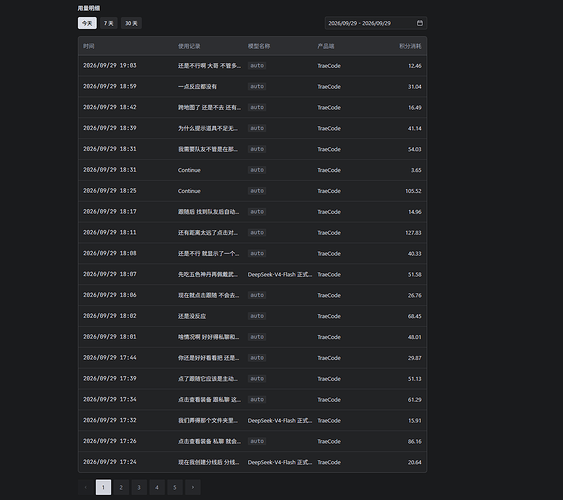The width and height of the screenshot is (563, 500).
Task: Select the timestamp 2026/09/29 18:06
Action: click(x=110, y=295)
